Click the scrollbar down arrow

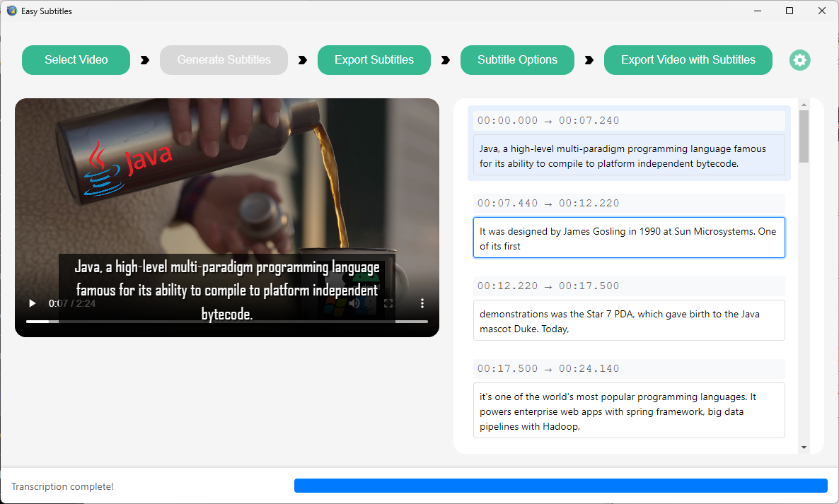click(x=804, y=447)
